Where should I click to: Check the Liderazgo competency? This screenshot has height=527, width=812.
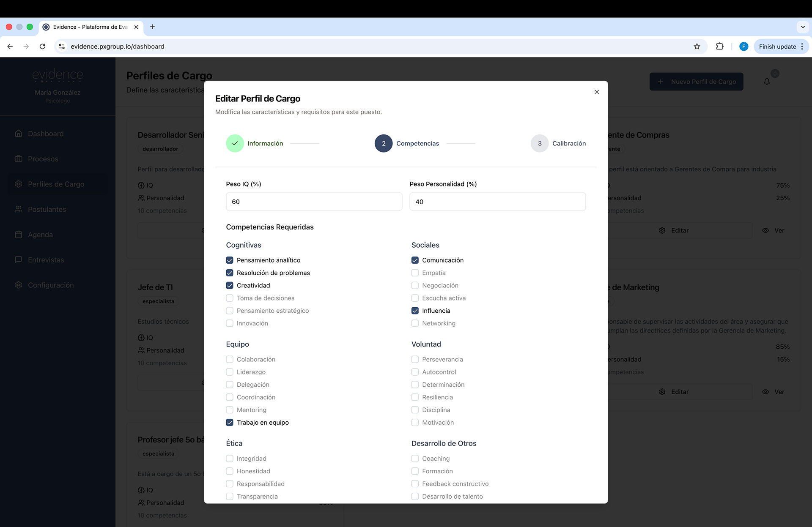230,372
